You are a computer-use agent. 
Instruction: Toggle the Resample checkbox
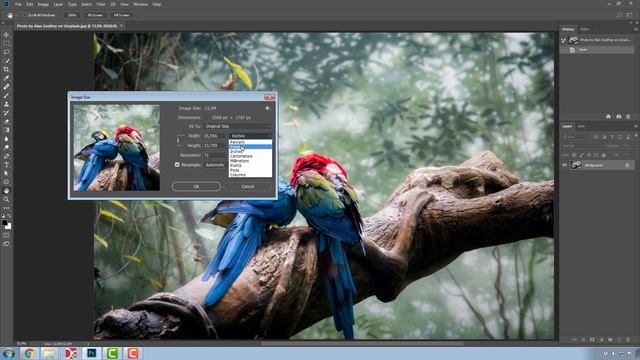click(177, 164)
